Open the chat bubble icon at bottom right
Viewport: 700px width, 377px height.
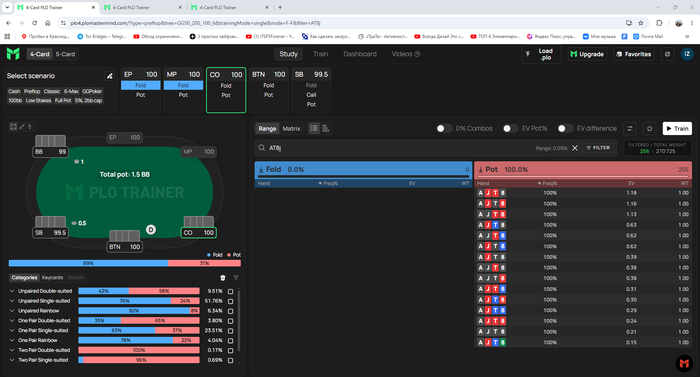tap(684, 364)
